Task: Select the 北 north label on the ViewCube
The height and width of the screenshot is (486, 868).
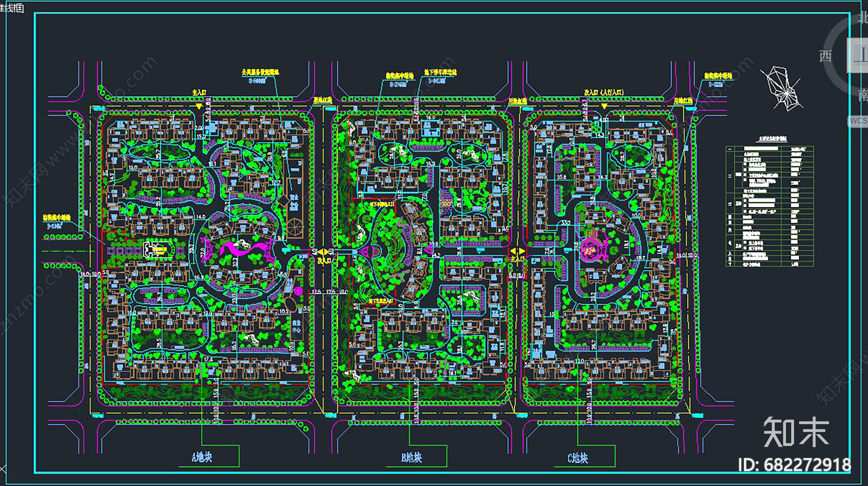Action: [863, 18]
